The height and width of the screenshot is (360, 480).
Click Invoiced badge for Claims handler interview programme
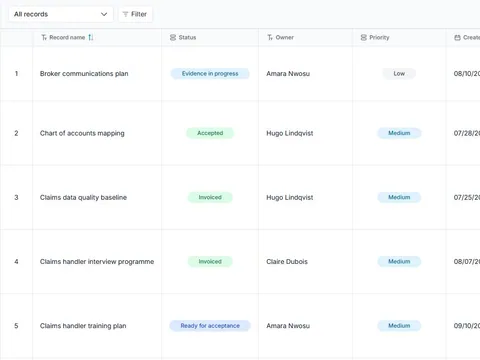[x=210, y=262]
